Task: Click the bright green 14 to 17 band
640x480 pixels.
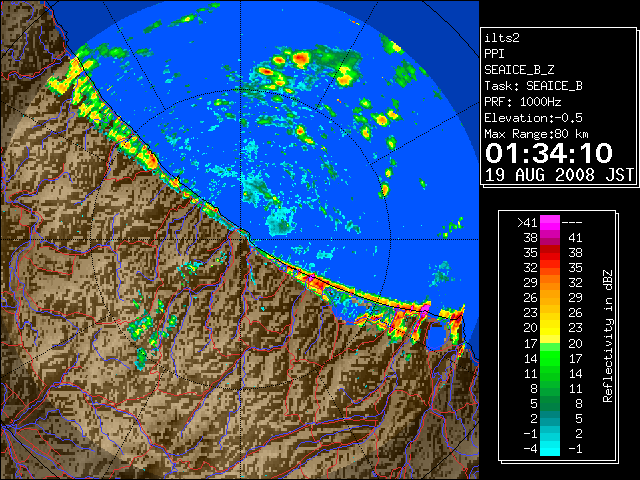Action: 550,358
